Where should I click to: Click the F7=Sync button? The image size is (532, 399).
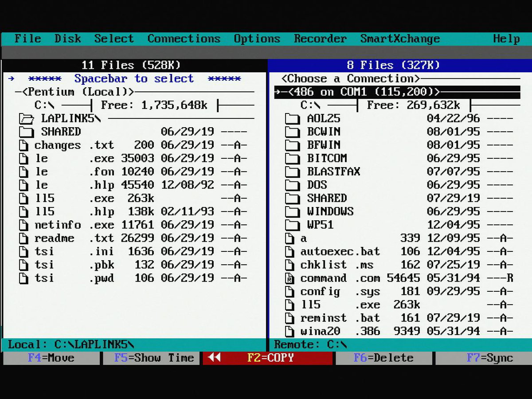(x=483, y=358)
